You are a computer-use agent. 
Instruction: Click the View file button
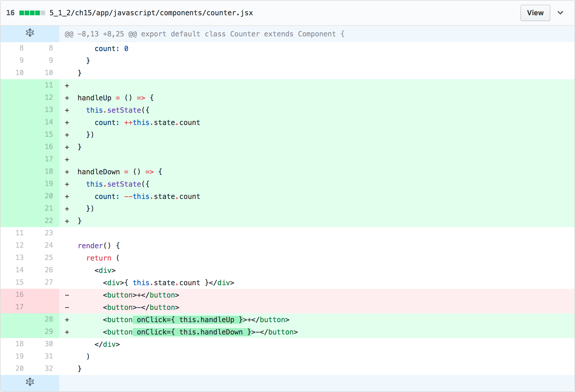pyautogui.click(x=535, y=13)
